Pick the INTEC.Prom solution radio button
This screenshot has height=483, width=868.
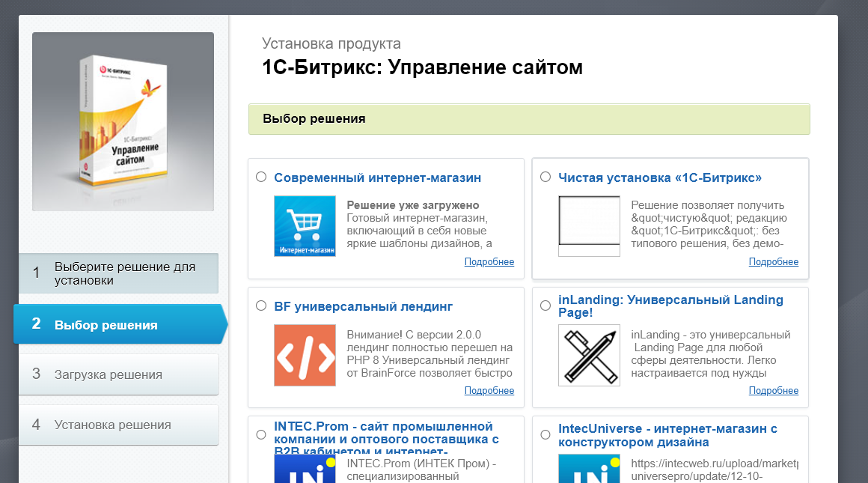[x=261, y=435]
